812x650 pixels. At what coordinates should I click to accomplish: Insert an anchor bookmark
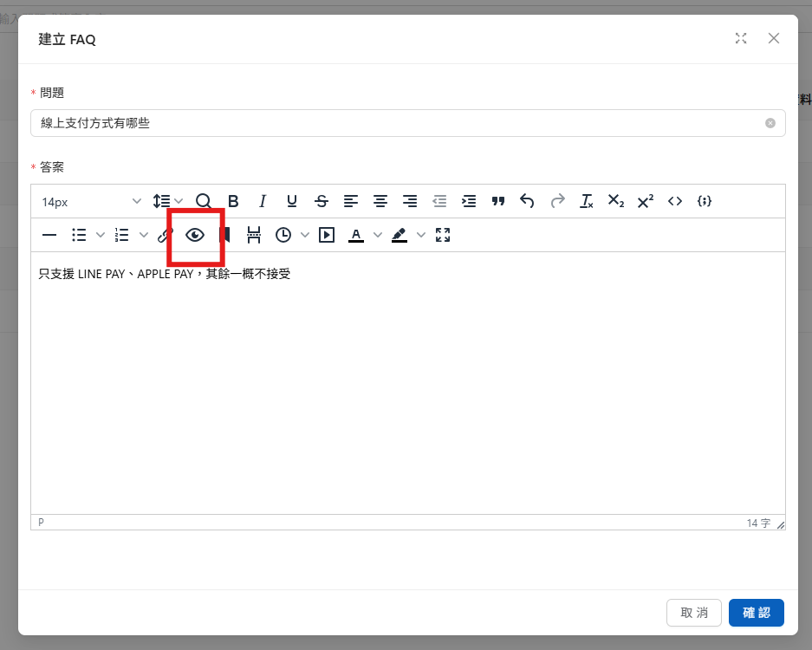225,235
